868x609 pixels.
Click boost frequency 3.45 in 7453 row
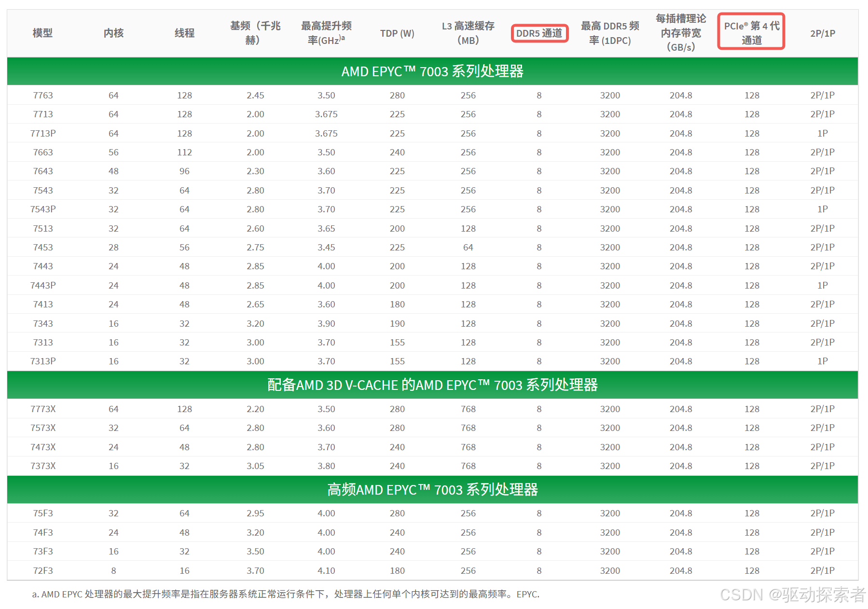click(326, 248)
